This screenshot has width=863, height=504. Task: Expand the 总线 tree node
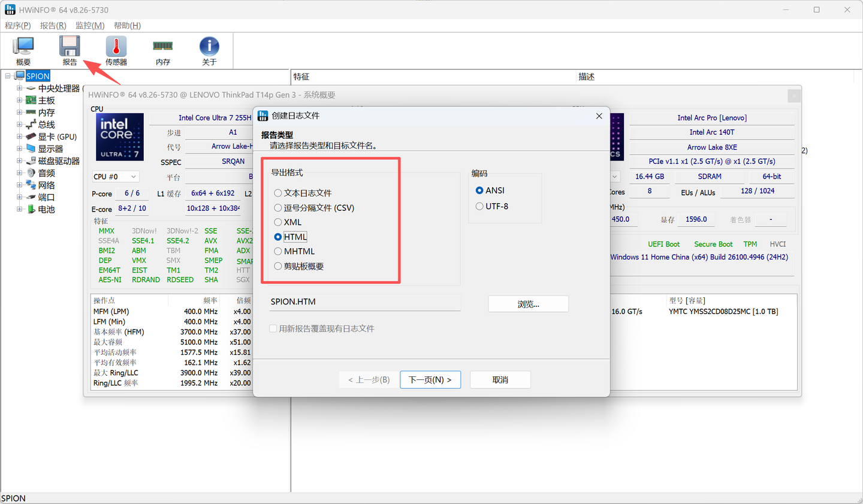[x=19, y=124]
